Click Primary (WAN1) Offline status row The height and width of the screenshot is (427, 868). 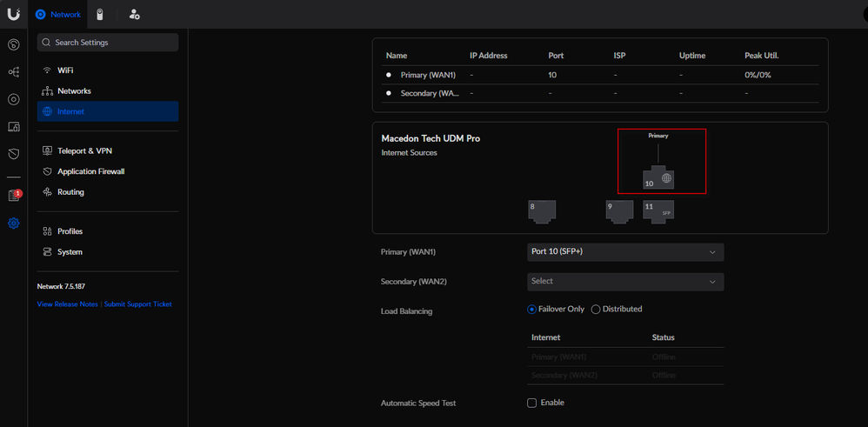click(625, 357)
